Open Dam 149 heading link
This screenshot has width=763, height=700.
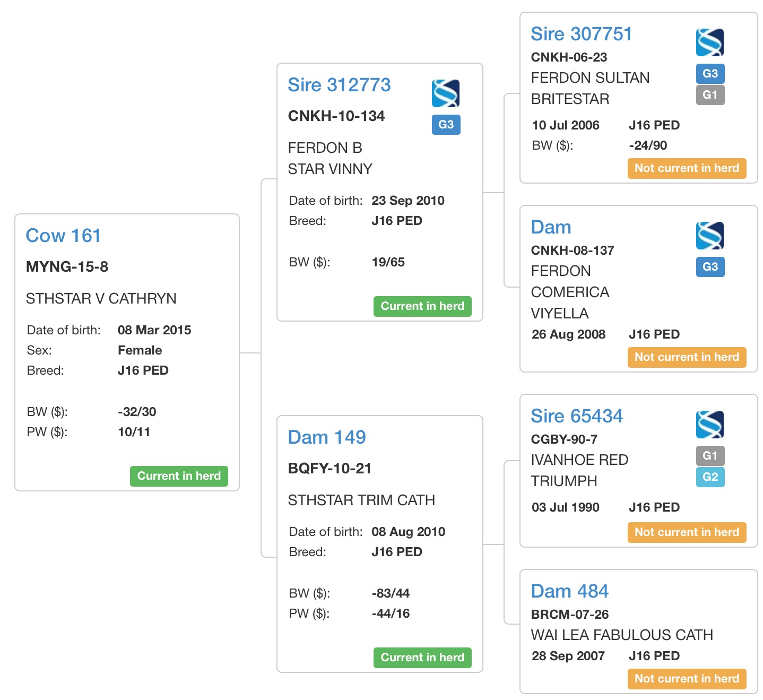point(326,437)
